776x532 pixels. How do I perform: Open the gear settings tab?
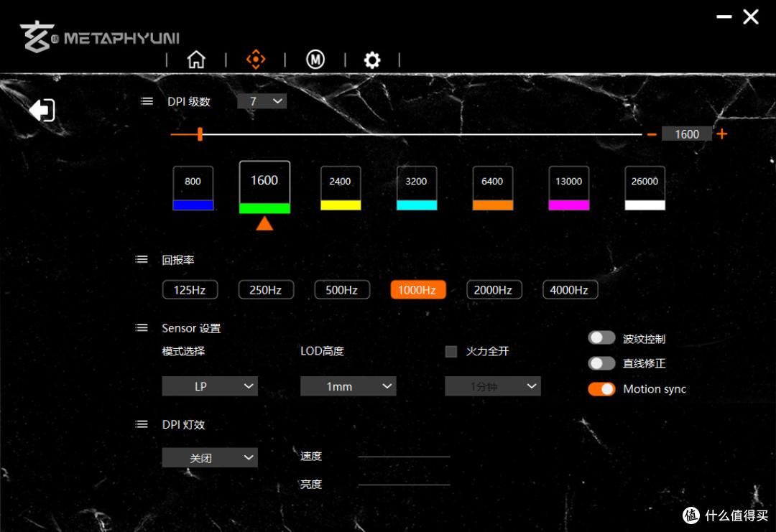(x=372, y=60)
